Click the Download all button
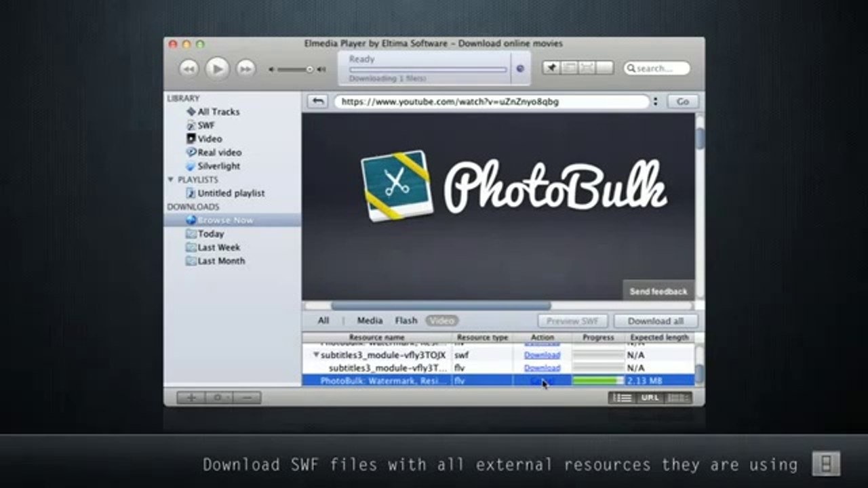This screenshot has width=868, height=488. click(x=655, y=321)
